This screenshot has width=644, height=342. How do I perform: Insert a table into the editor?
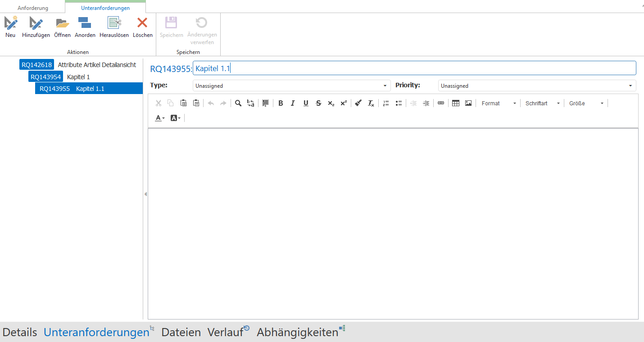pyautogui.click(x=455, y=103)
